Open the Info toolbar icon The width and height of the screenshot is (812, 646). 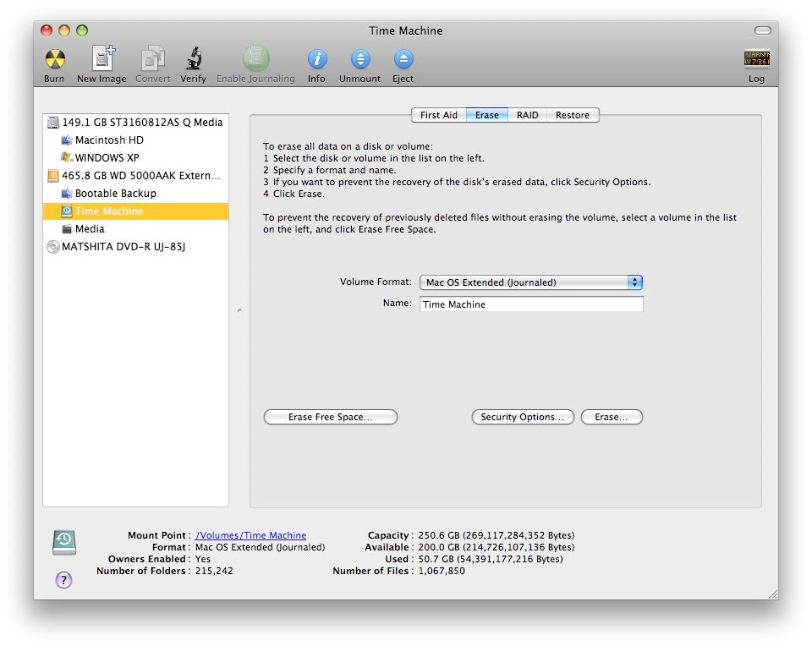pyautogui.click(x=316, y=60)
